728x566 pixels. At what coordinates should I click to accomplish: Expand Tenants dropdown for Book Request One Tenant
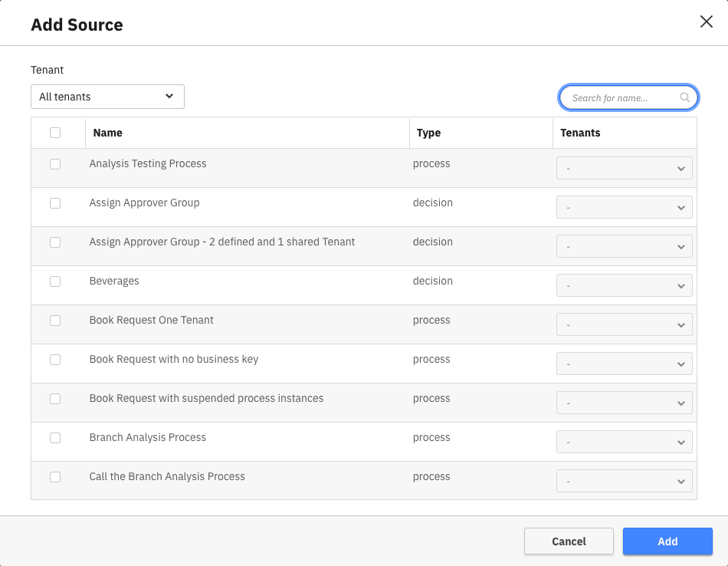pos(624,324)
